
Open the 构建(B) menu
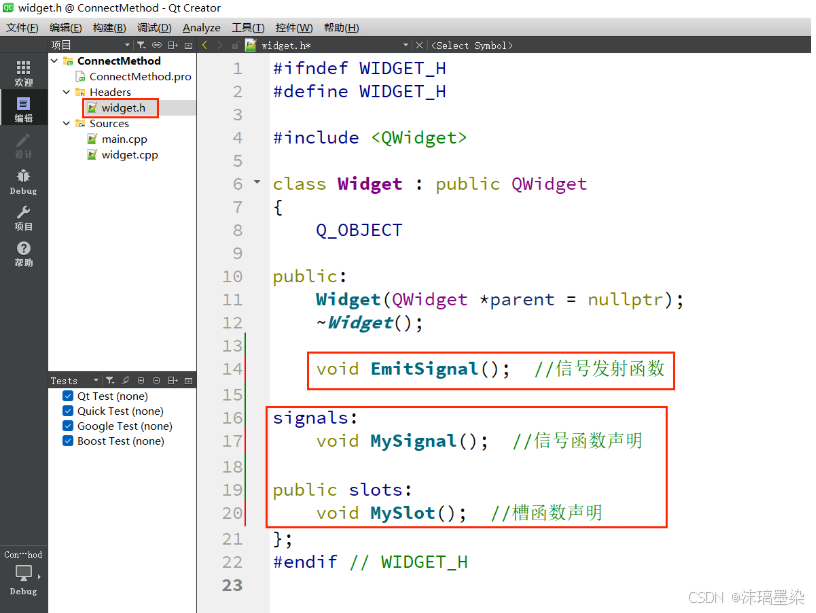(109, 28)
